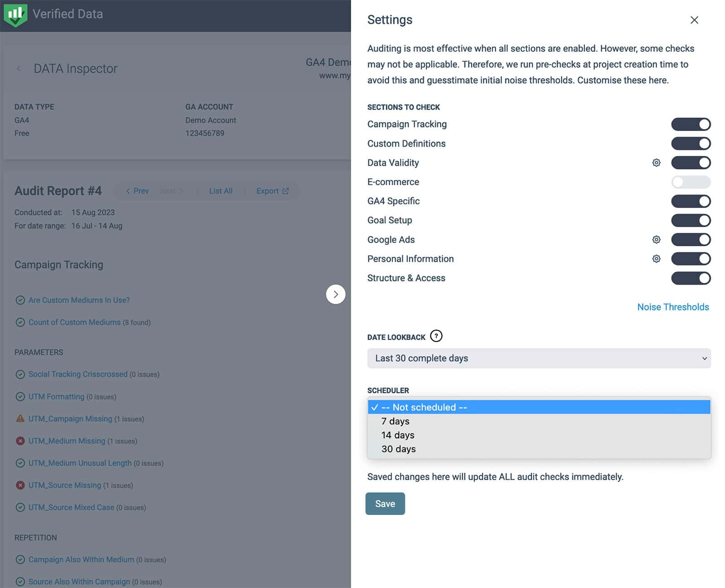This screenshot has height=588, width=725.
Task: Open Data Validity gear settings
Action: coord(656,163)
